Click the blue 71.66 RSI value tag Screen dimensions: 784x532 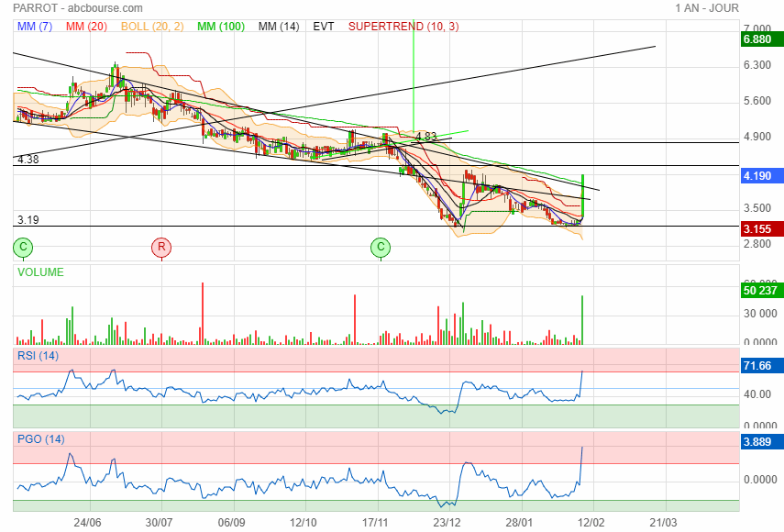[757, 366]
